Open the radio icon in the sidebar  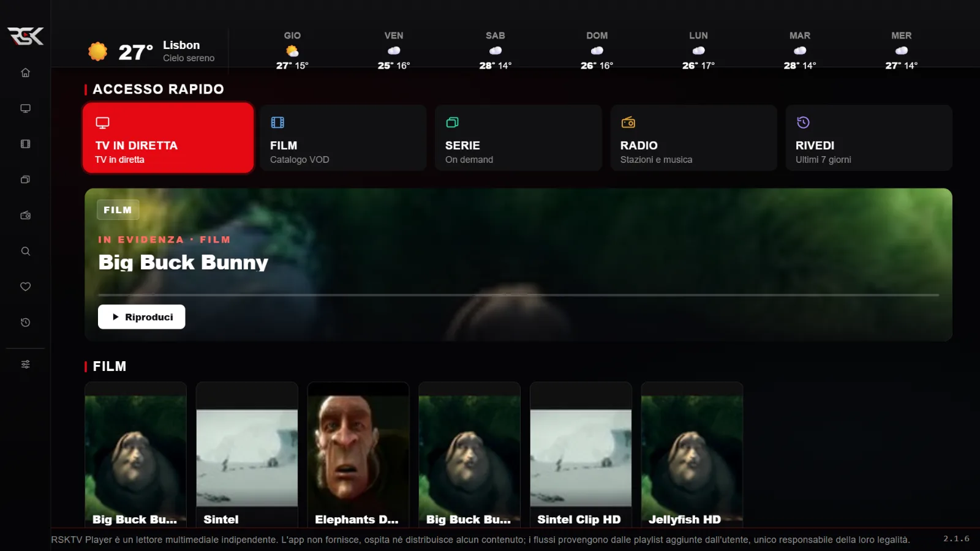pos(25,216)
